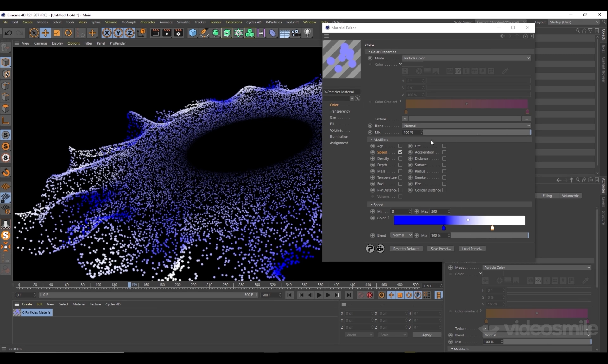Select the Rotate tool icon
The image size is (608, 364).
[68, 33]
